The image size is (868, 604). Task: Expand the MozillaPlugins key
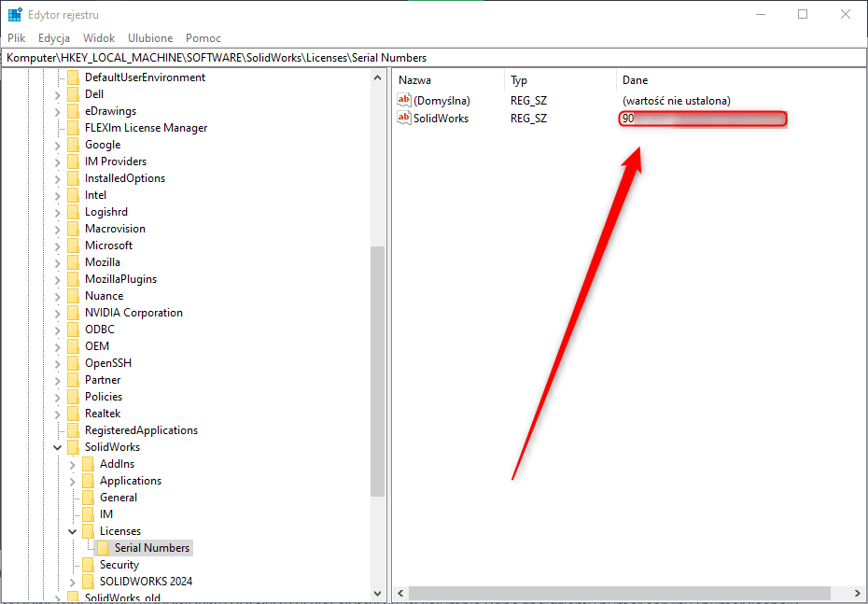pyautogui.click(x=58, y=279)
